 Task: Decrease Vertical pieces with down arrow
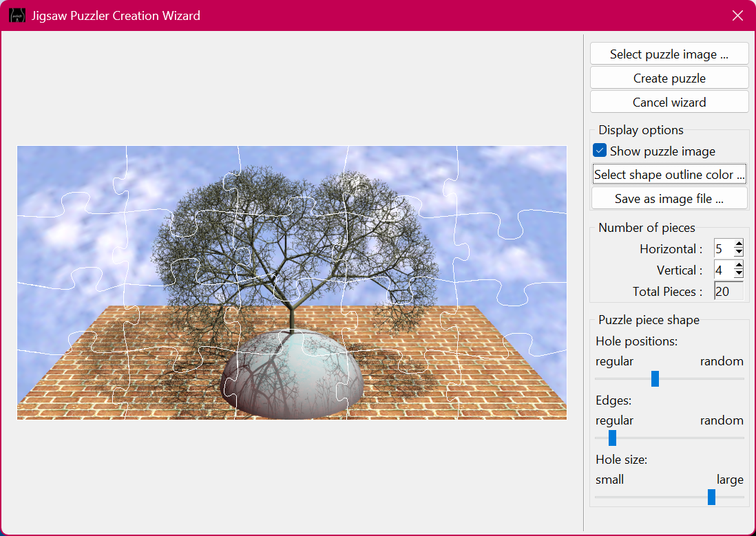coord(739,273)
